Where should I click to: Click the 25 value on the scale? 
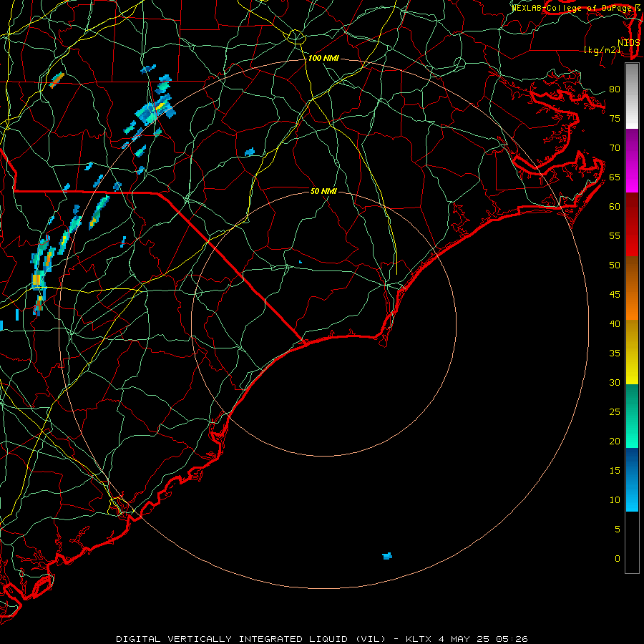tap(615, 411)
